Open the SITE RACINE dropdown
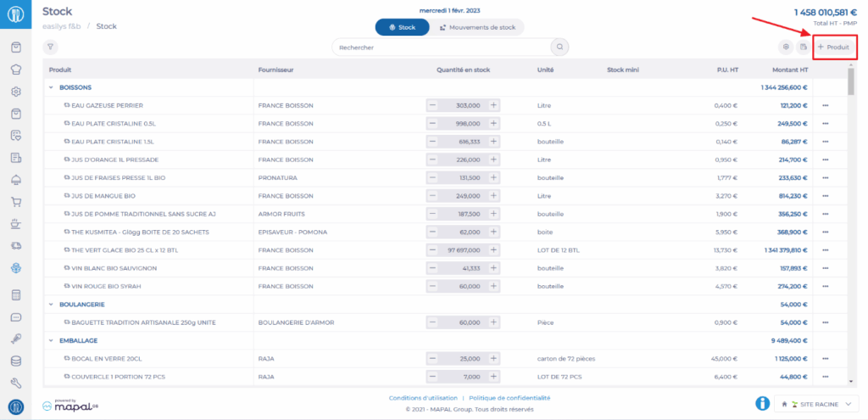 click(817, 403)
